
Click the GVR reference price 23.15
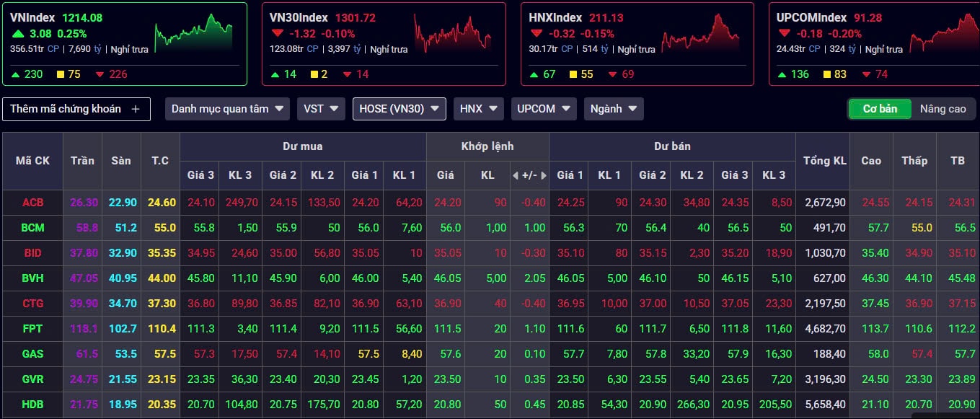click(162, 379)
